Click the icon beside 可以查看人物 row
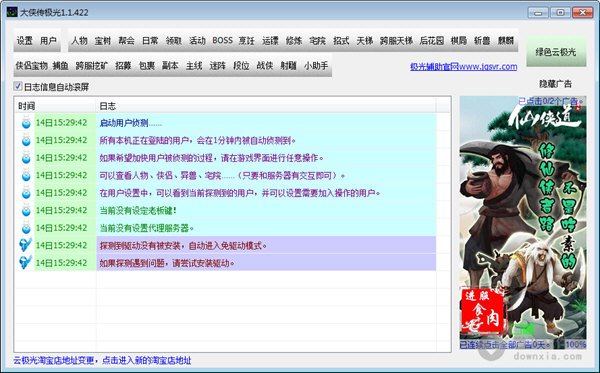This screenshot has height=373, width=600. pos(26,176)
